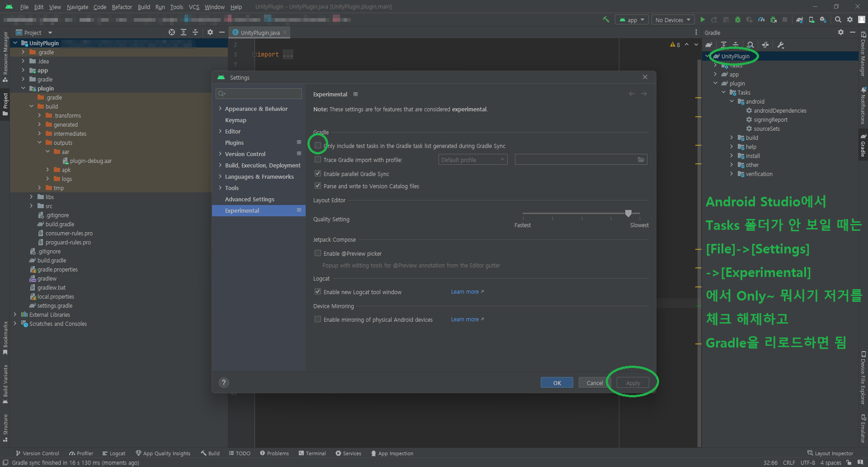Click Sync Project with Gradle Files icon
868x467 pixels.
[800, 19]
